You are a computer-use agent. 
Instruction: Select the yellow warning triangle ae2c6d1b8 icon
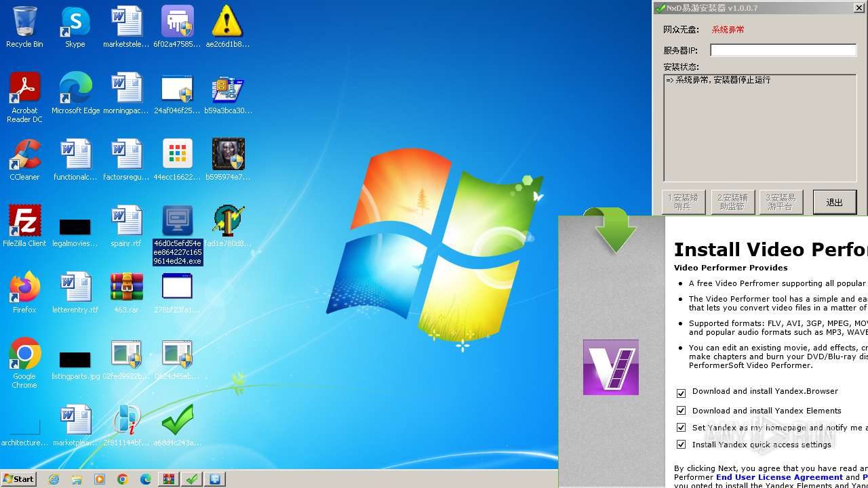[227, 27]
